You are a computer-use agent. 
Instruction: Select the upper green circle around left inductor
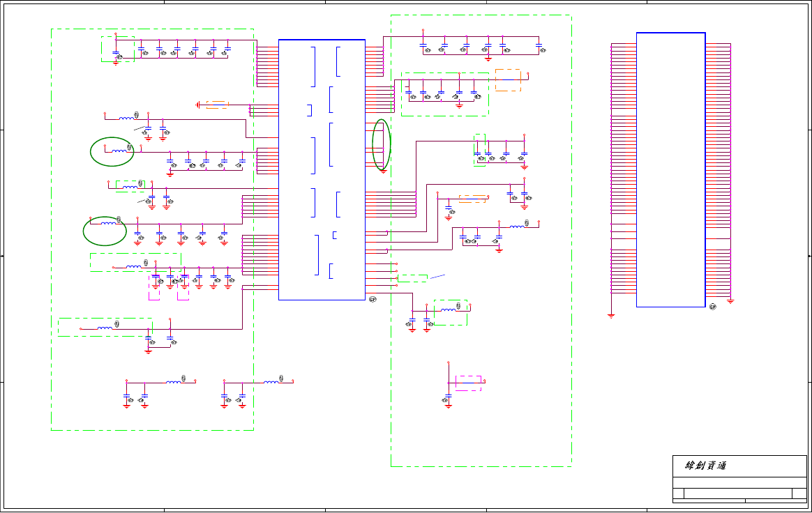[x=112, y=152]
